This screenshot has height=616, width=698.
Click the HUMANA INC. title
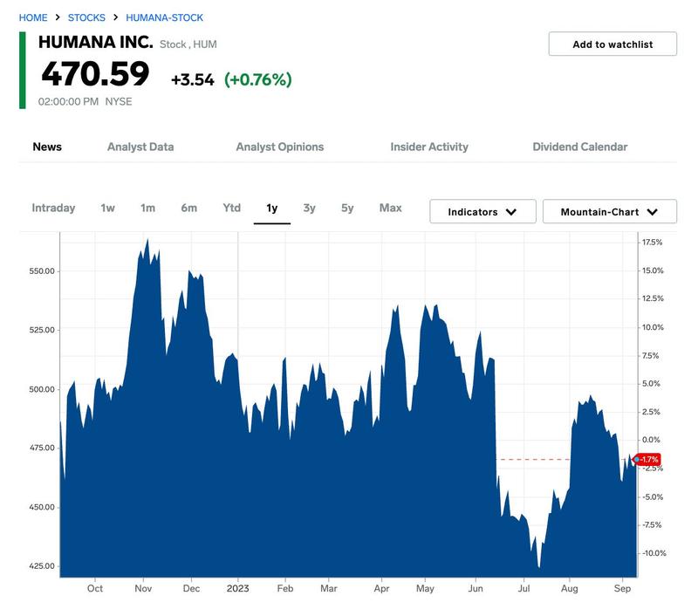[96, 42]
